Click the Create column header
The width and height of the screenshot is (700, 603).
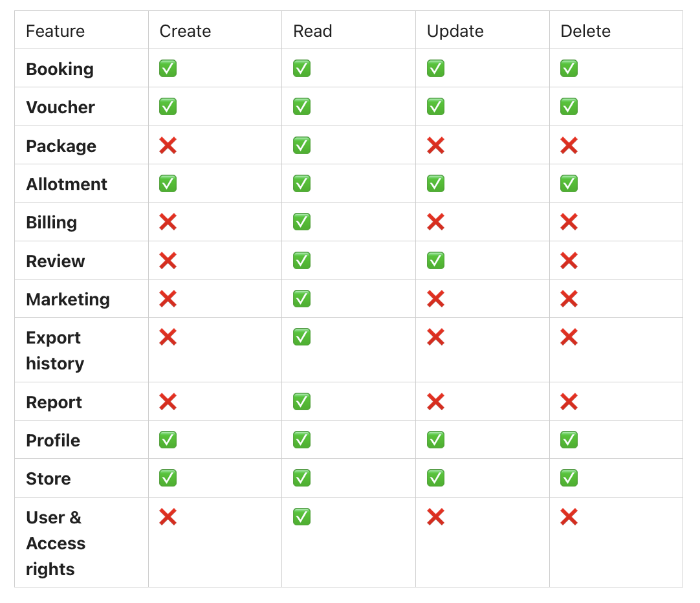pos(185,31)
